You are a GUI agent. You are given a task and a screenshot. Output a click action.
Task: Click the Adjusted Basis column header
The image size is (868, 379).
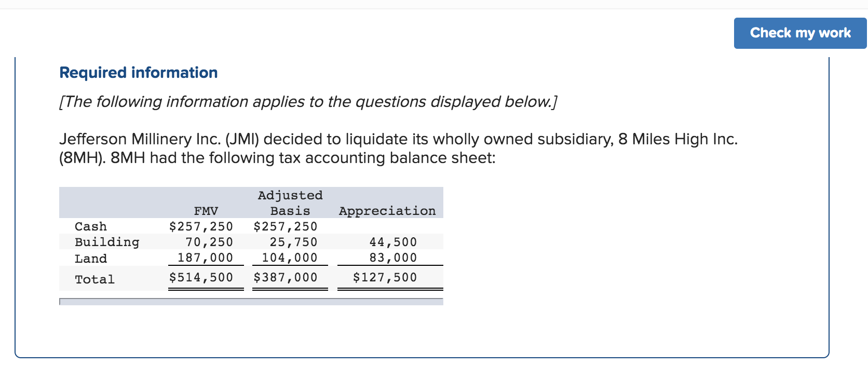pos(290,202)
